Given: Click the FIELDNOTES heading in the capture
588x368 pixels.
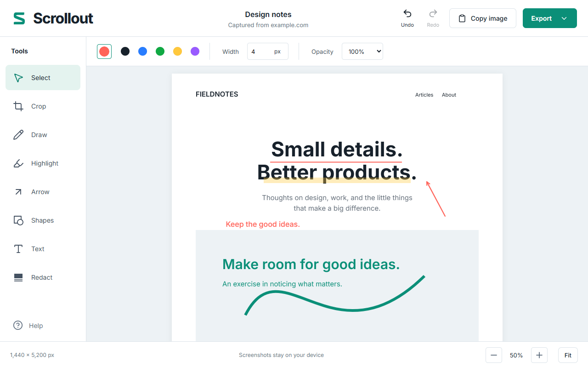Looking at the screenshot, I should click(x=217, y=94).
